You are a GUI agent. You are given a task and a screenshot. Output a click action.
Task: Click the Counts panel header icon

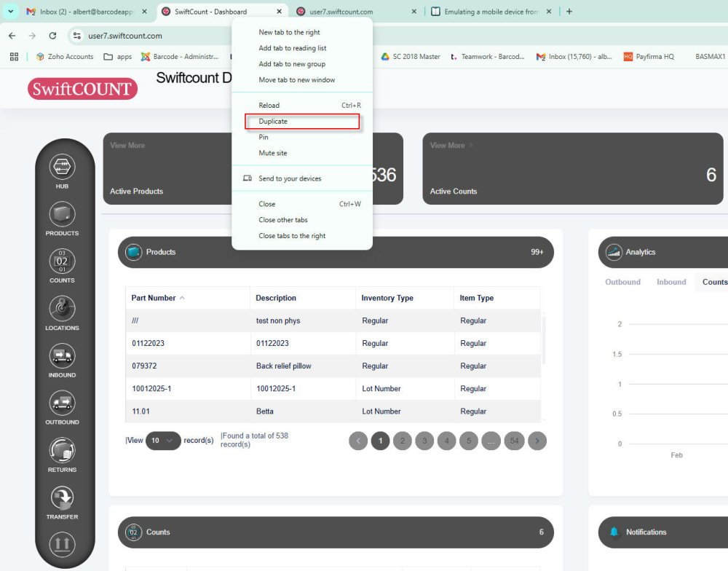tap(134, 532)
